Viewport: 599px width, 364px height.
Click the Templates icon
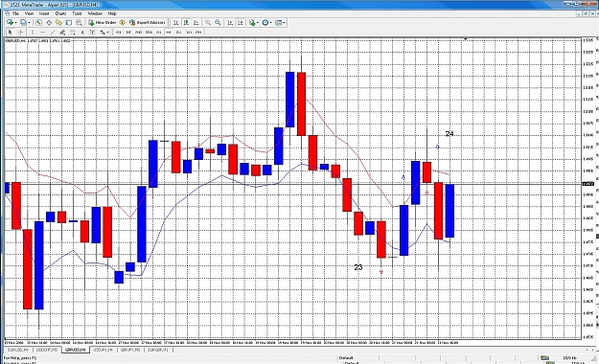[x=279, y=23]
